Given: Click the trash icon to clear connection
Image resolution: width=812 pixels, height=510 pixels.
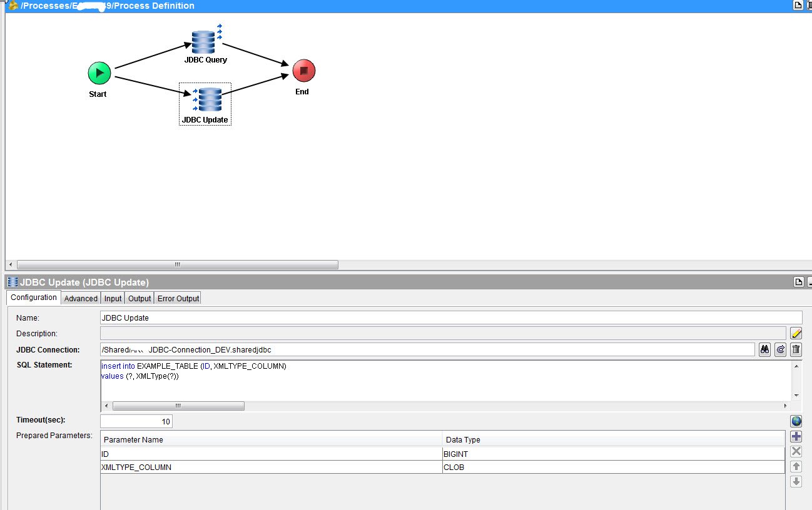Looking at the screenshot, I should point(796,350).
